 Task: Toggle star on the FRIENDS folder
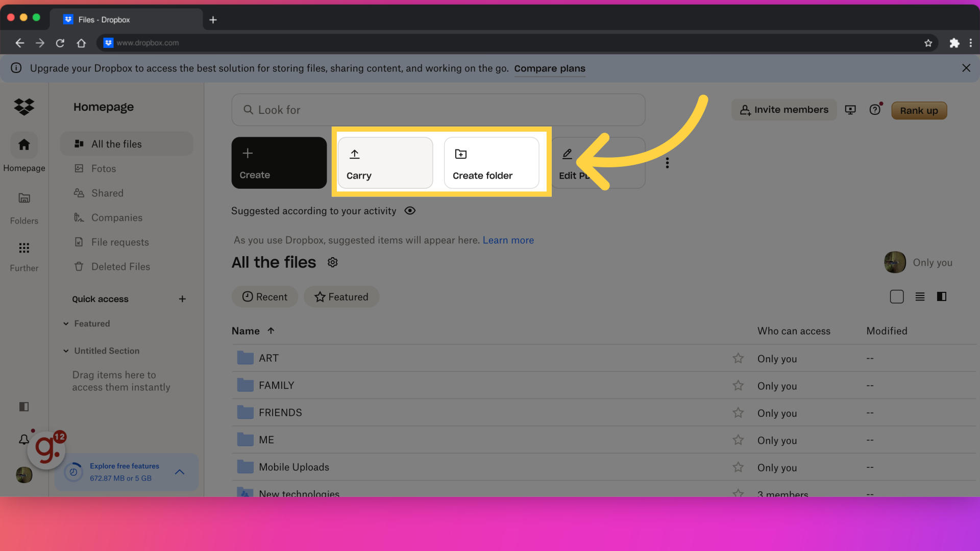pyautogui.click(x=739, y=412)
